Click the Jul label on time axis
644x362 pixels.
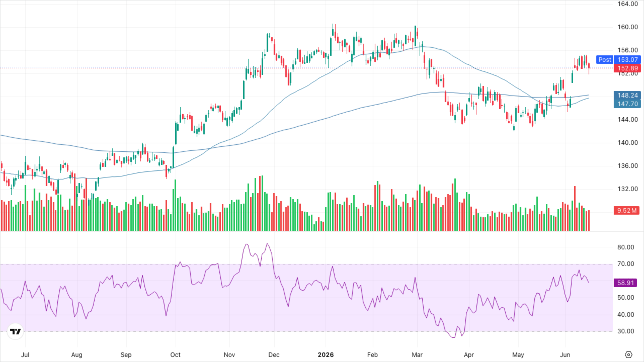click(25, 355)
